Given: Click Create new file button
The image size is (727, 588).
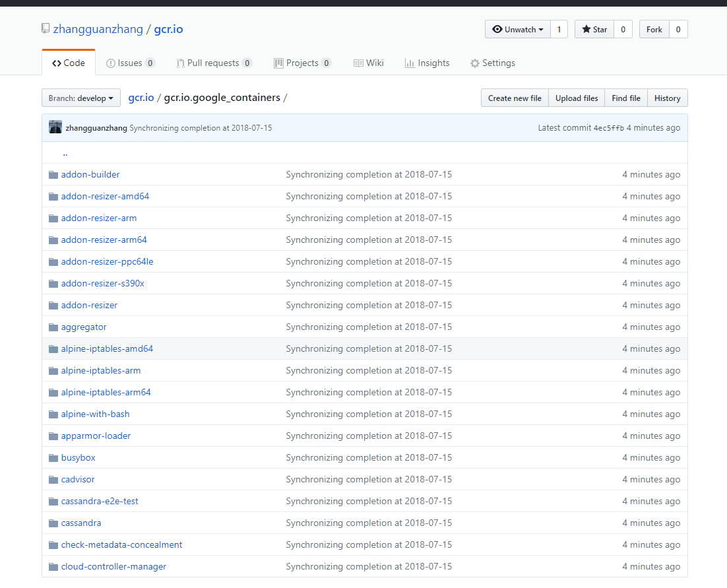Looking at the screenshot, I should [515, 98].
